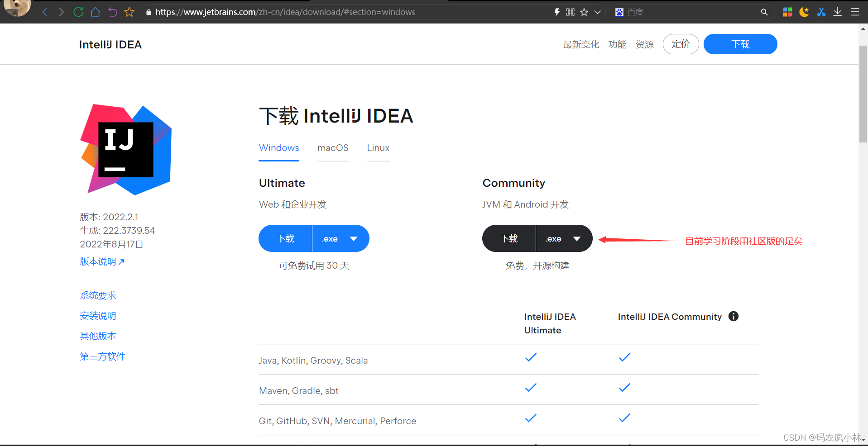868x446 pixels.
Task: Open the 资源 menu item
Action: 645,44
